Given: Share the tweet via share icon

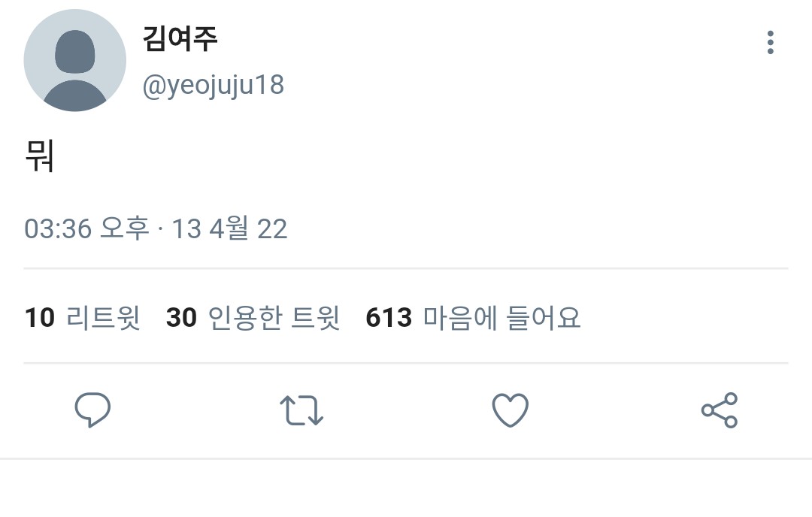Looking at the screenshot, I should coord(720,410).
